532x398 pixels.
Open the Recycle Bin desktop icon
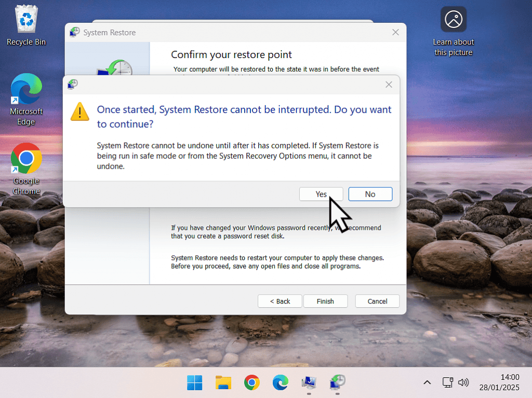click(x=26, y=21)
